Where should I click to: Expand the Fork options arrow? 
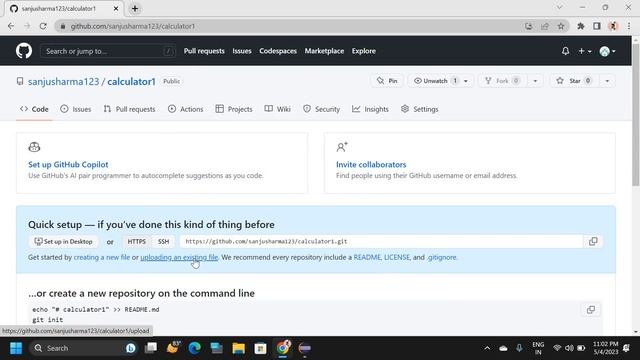pyautogui.click(x=535, y=81)
